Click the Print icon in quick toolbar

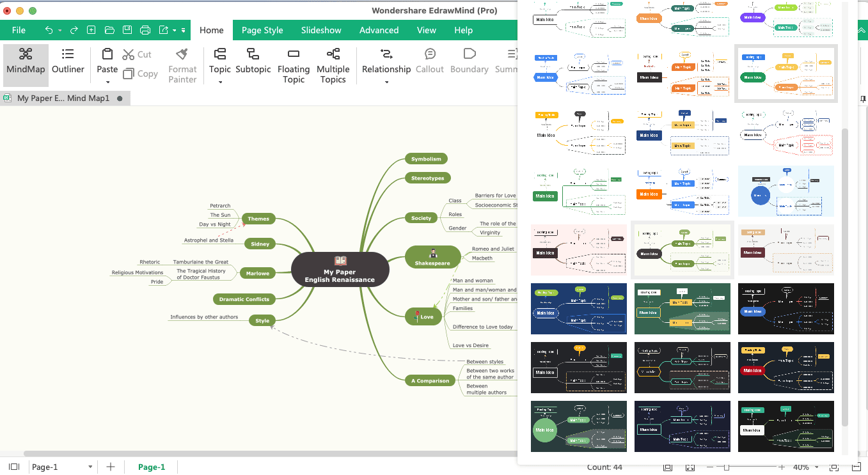coord(145,30)
